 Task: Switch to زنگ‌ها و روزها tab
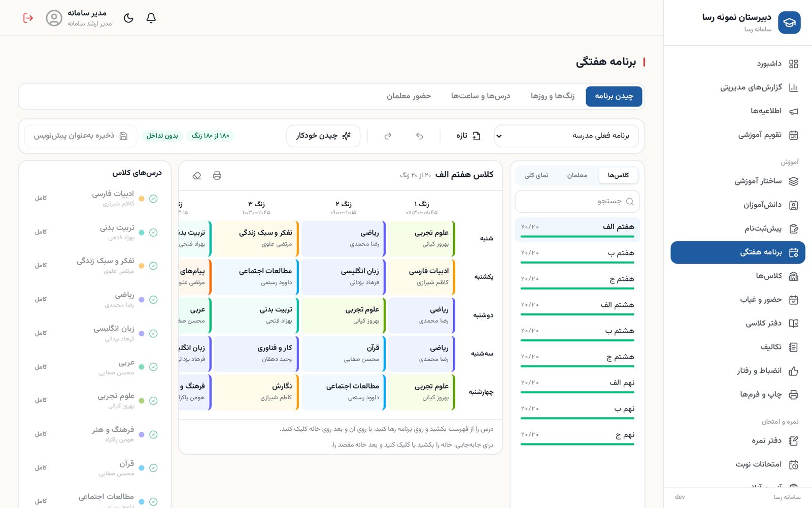coord(552,96)
